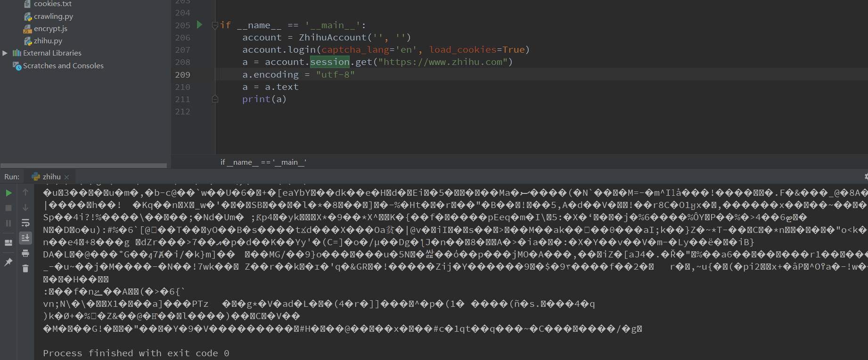Click the encrypt.js file icon
This screenshot has width=868, height=360.
[28, 29]
